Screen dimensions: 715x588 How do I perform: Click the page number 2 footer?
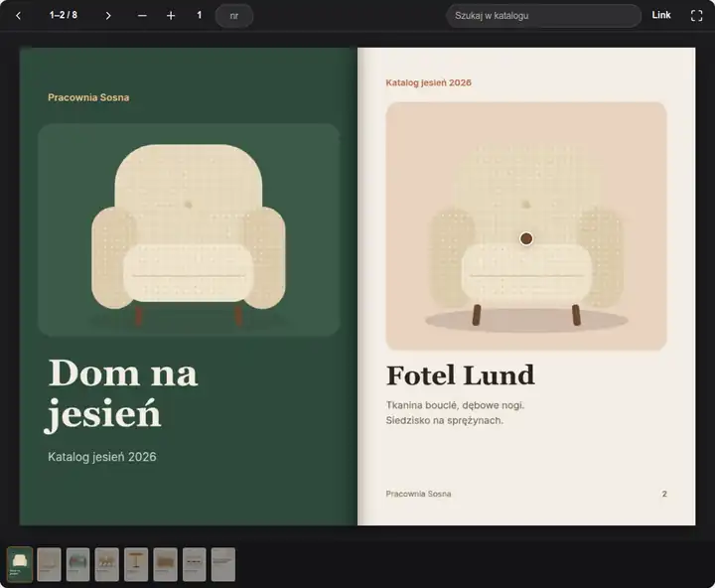[664, 494]
